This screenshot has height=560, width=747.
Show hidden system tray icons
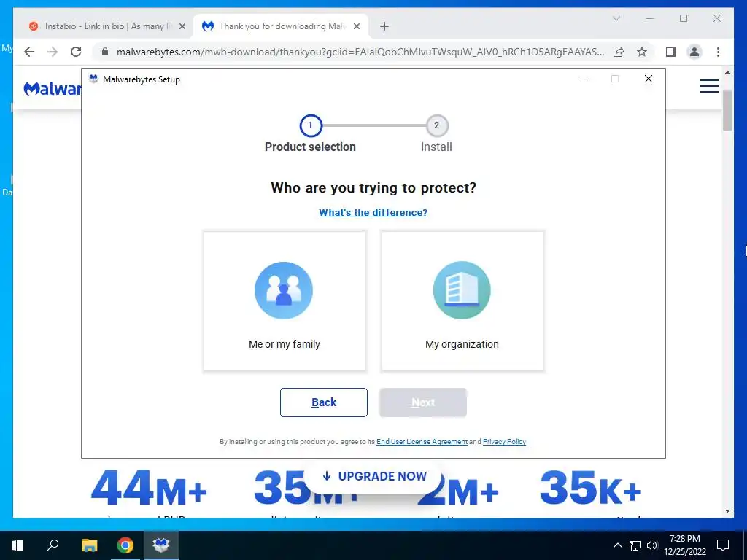617,545
